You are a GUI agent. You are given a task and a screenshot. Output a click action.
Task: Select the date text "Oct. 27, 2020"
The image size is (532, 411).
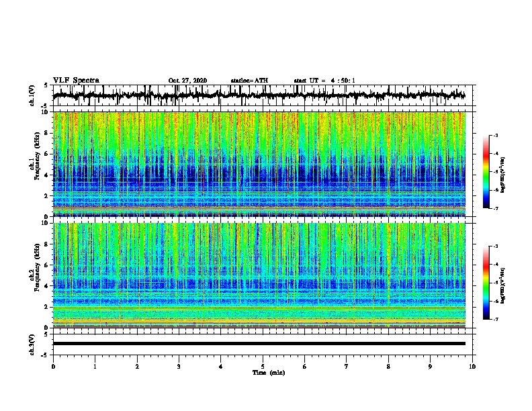187,81
